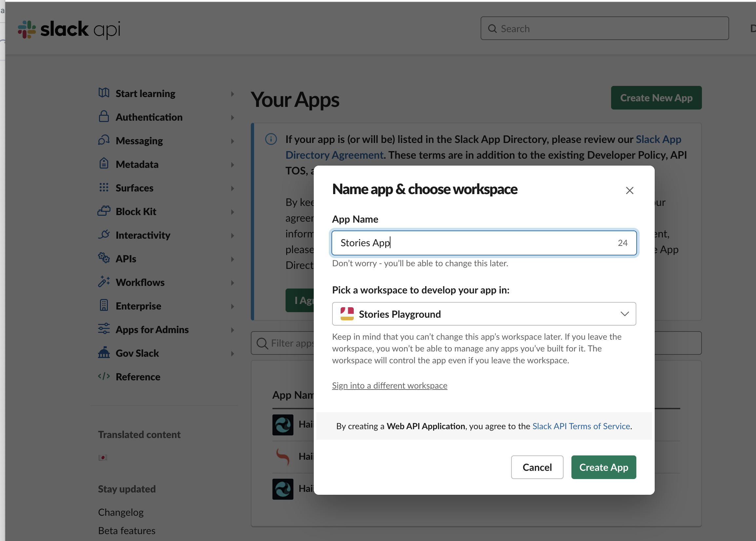This screenshot has height=541, width=756.
Task: Expand the Messaging sidebar section
Action: click(232, 141)
